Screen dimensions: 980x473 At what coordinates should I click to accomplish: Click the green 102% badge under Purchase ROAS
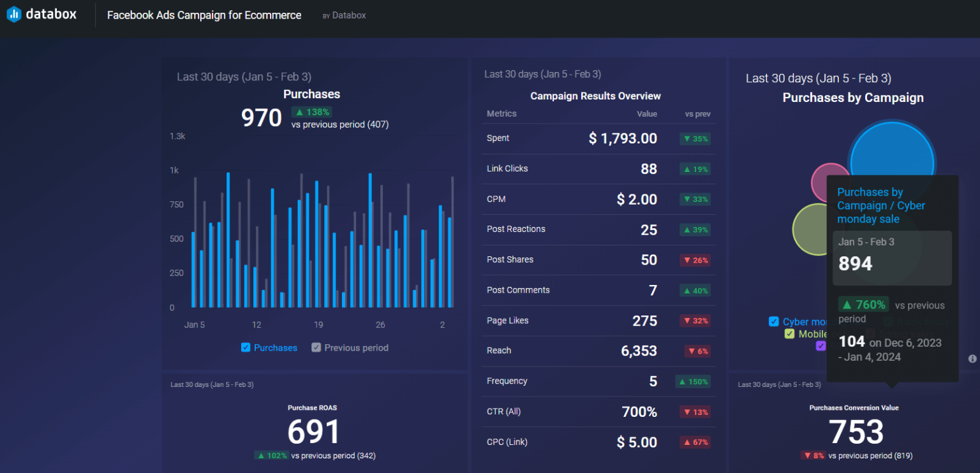271,456
